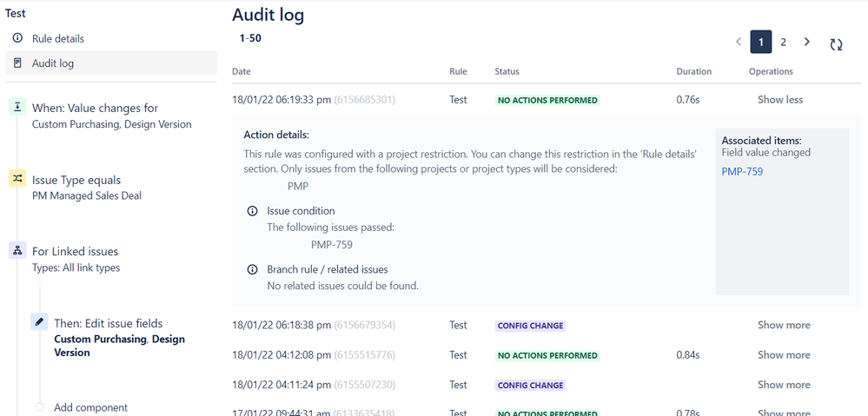The image size is (868, 416).
Task: Click CONFIG CHANGE badge for 04:11:24 pm entry
Action: 530,386
